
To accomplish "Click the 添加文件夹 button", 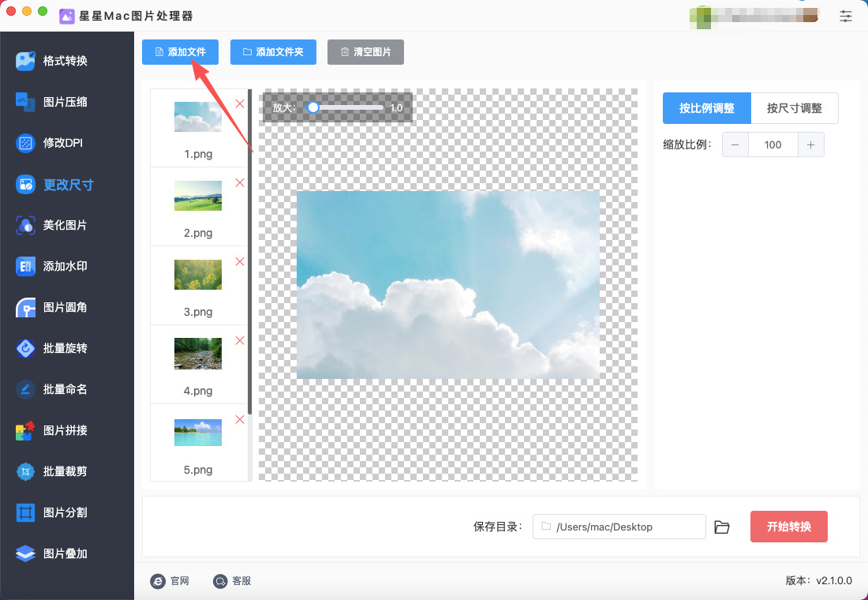I will (x=274, y=52).
